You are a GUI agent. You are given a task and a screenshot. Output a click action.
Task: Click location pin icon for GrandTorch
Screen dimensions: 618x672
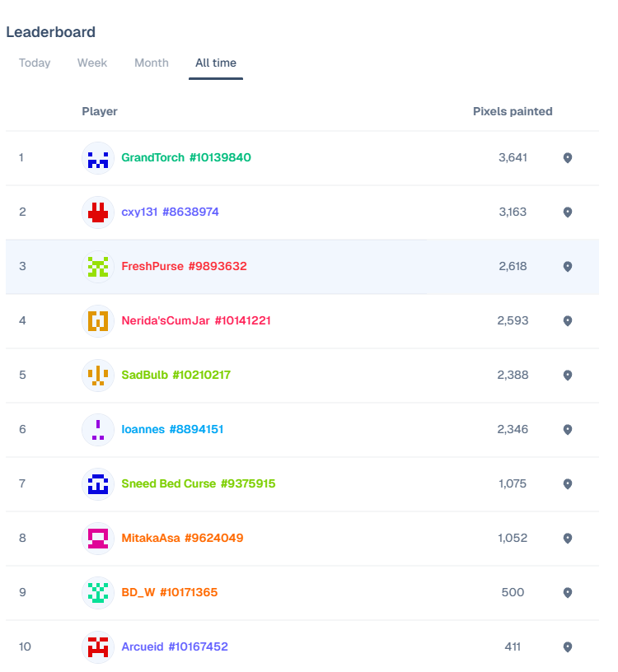point(567,158)
